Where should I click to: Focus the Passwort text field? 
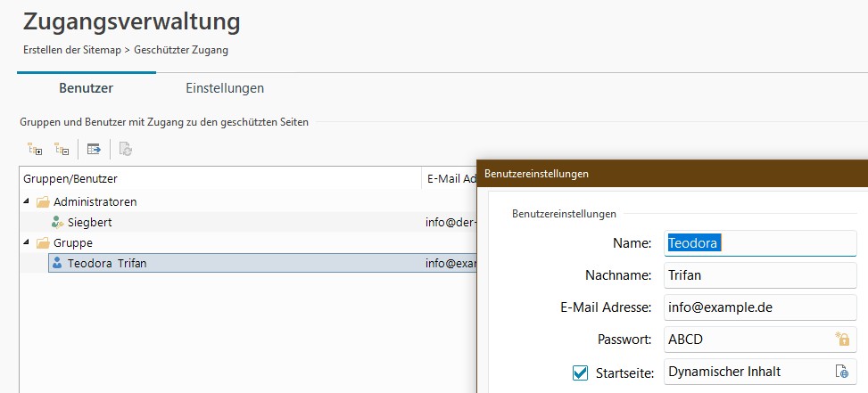745,339
